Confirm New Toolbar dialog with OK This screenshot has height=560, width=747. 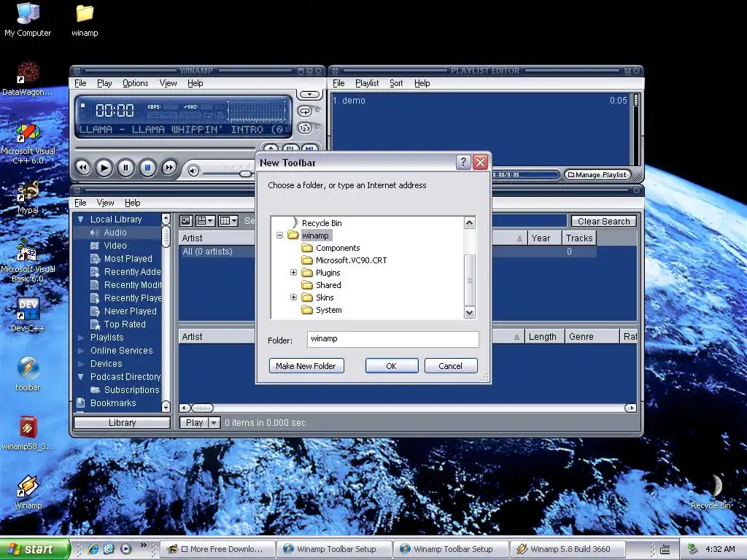[392, 366]
